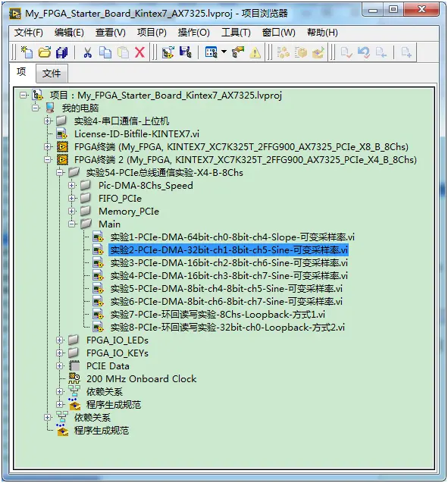The height and width of the screenshot is (483, 448).
Task: Expand the 实验4-串口通信-上位机 folder
Action: point(48,121)
